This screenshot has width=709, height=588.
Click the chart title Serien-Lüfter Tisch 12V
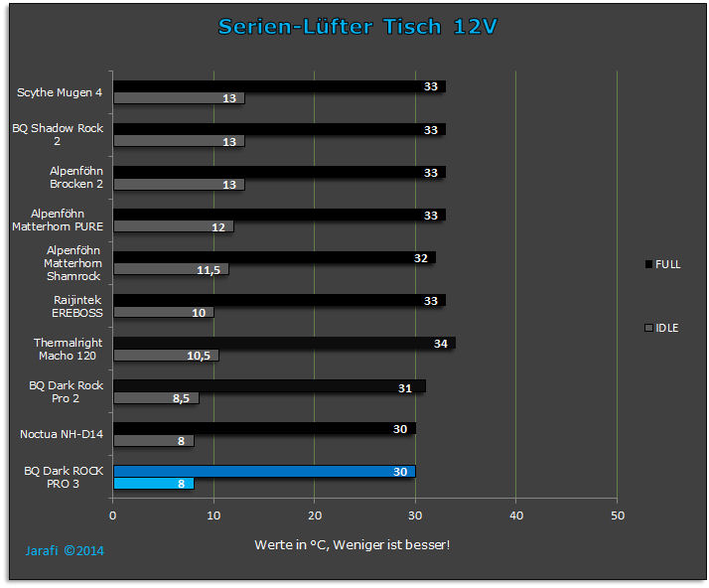(x=357, y=27)
